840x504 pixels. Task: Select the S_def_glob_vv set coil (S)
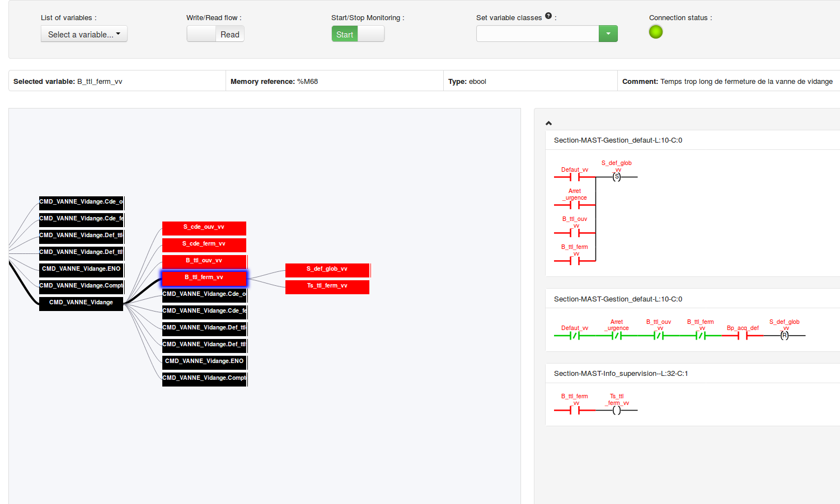coord(617,176)
